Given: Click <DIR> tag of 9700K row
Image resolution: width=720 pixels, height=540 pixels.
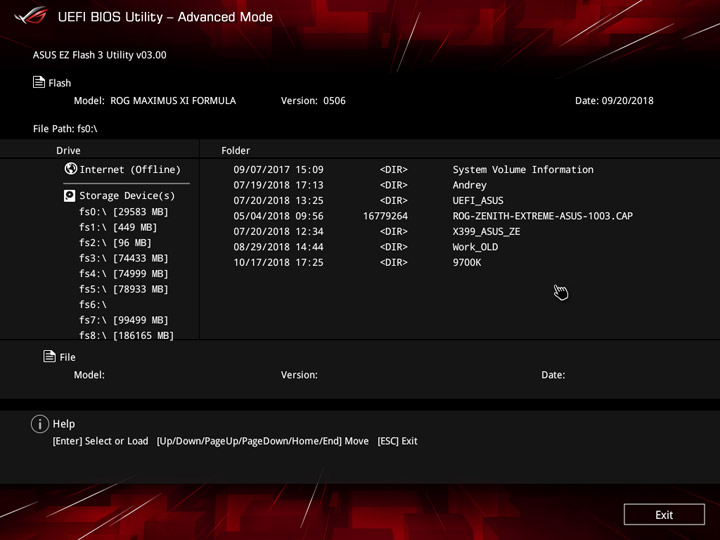Looking at the screenshot, I should coord(394,262).
